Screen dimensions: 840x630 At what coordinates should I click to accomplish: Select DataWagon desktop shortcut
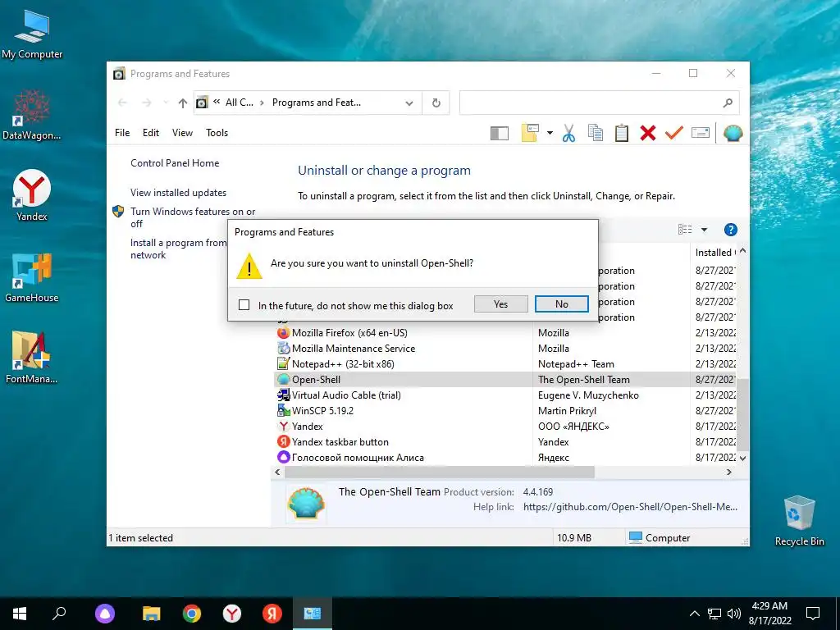pos(32,115)
